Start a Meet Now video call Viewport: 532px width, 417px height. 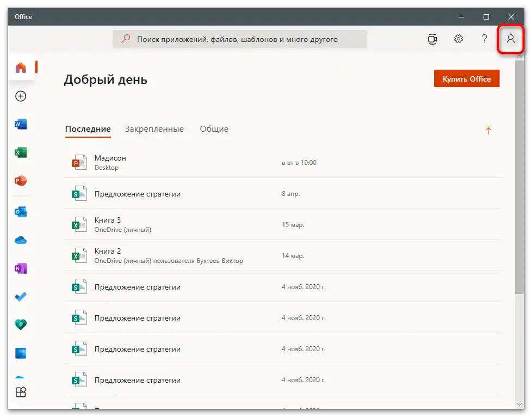[432, 39]
